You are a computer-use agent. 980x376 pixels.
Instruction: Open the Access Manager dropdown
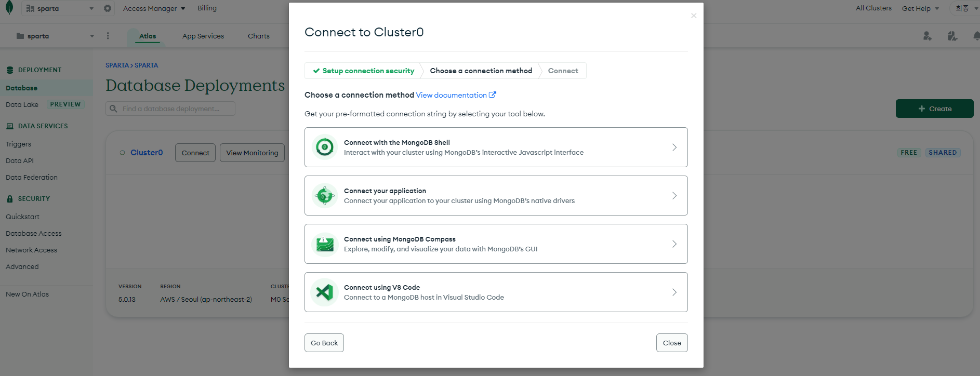[154, 8]
